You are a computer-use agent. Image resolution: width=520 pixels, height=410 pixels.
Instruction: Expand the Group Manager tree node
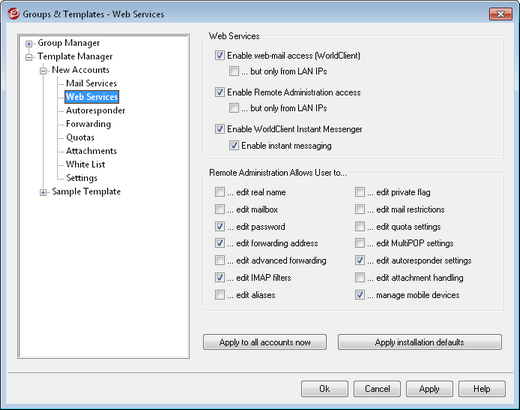click(x=29, y=44)
